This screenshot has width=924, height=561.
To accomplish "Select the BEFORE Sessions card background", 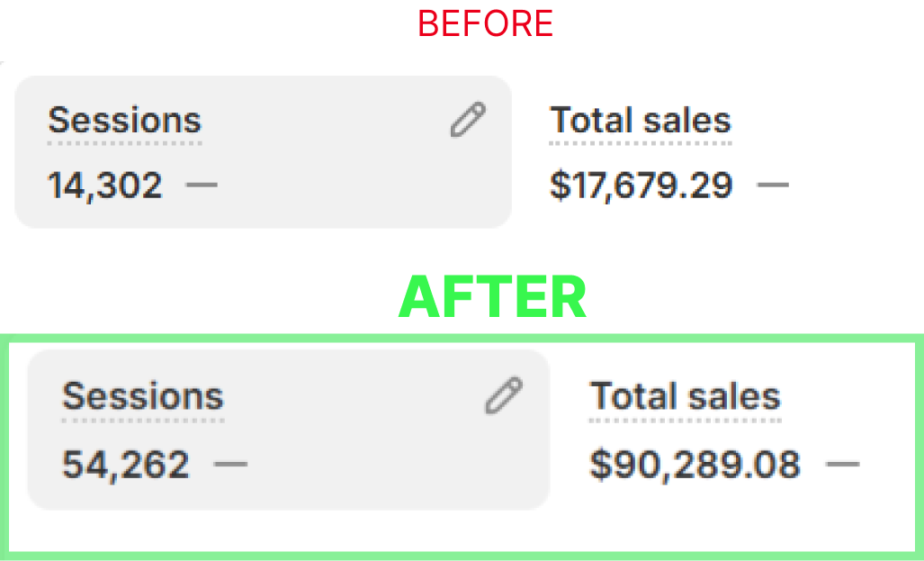I will 263,151.
